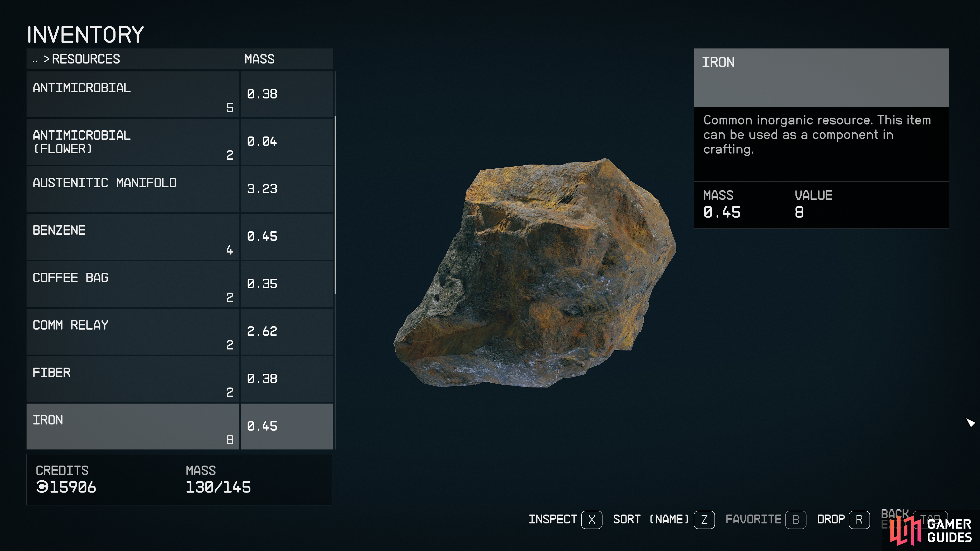Viewport: 980px width, 551px height.
Task: Click Benzene mass value 0.45
Action: click(x=262, y=236)
